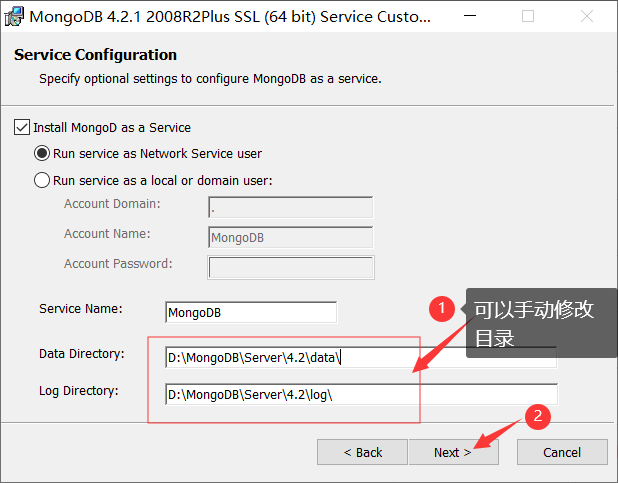
Task: Click the Service Name input field
Action: point(251,312)
